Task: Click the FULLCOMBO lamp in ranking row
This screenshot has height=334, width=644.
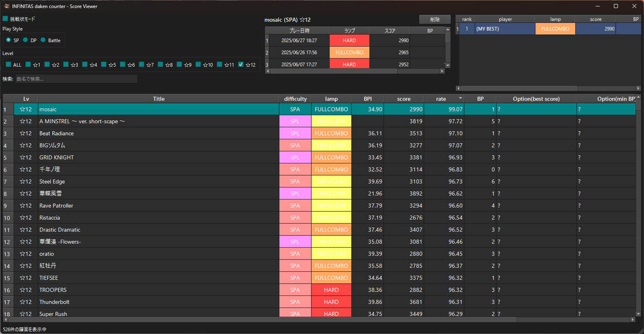Action: pyautogui.click(x=555, y=28)
